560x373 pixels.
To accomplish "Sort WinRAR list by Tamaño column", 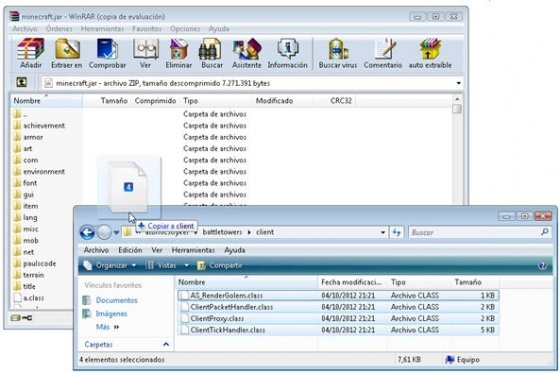I will point(114,101).
